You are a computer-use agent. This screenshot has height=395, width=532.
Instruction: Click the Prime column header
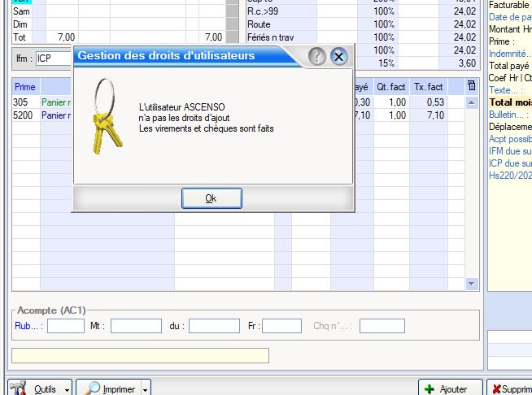point(25,87)
